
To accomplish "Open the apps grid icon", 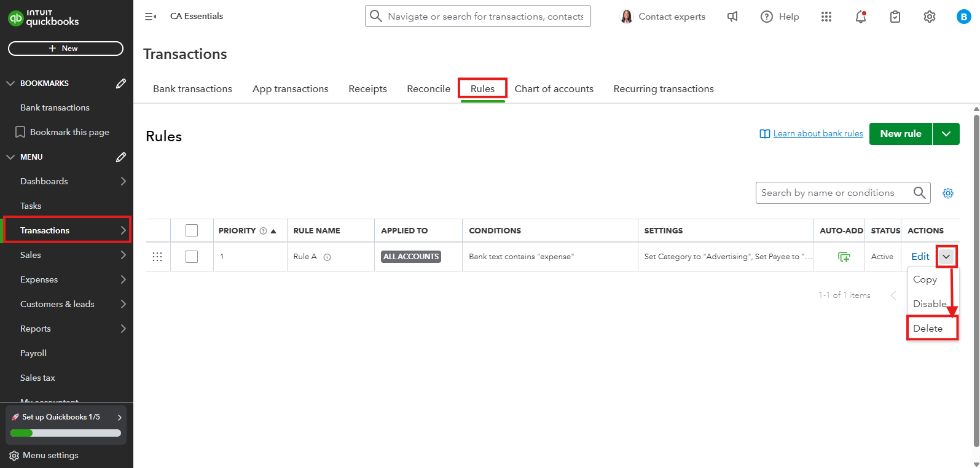I will pos(826,17).
